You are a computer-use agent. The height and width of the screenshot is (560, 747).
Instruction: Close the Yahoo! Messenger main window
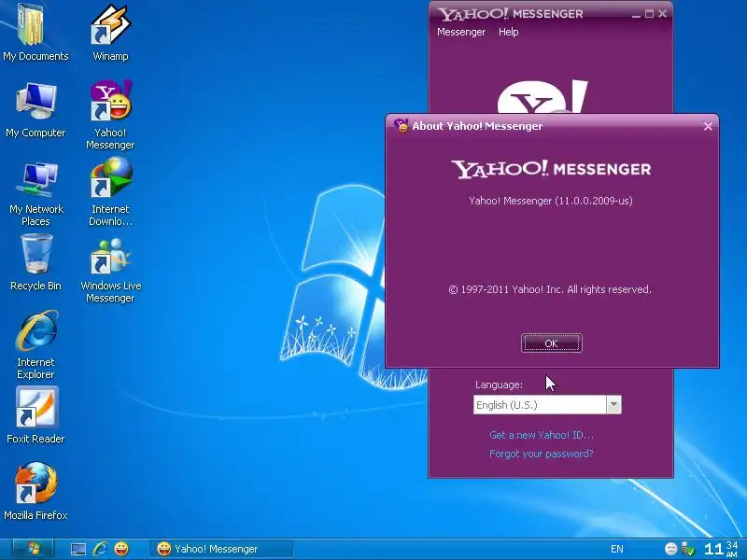pos(662,14)
